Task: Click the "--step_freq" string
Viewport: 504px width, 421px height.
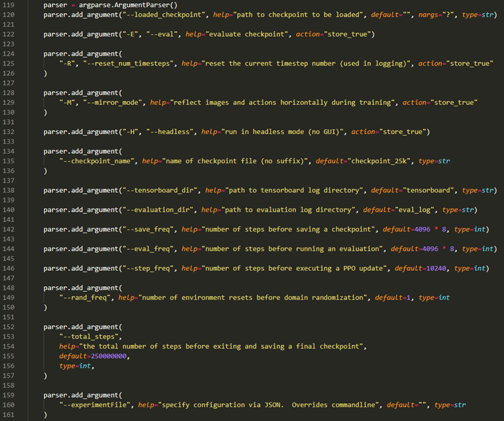Action: point(148,268)
